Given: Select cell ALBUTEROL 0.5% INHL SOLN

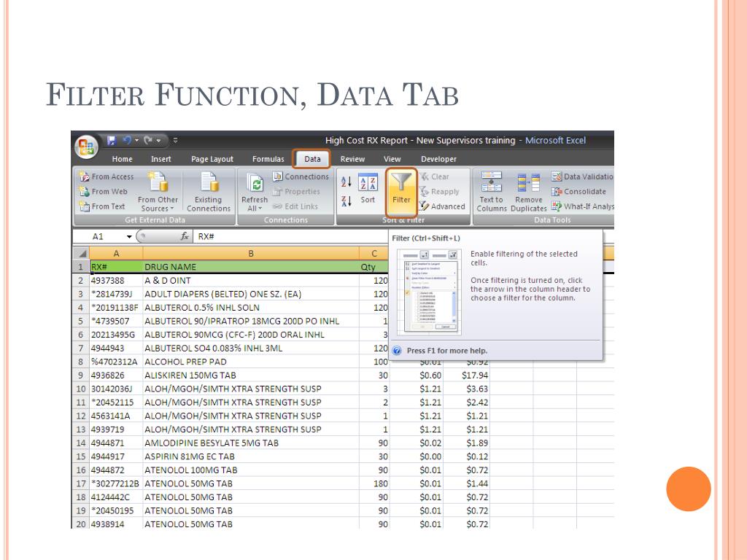Looking at the screenshot, I should tap(251, 308).
